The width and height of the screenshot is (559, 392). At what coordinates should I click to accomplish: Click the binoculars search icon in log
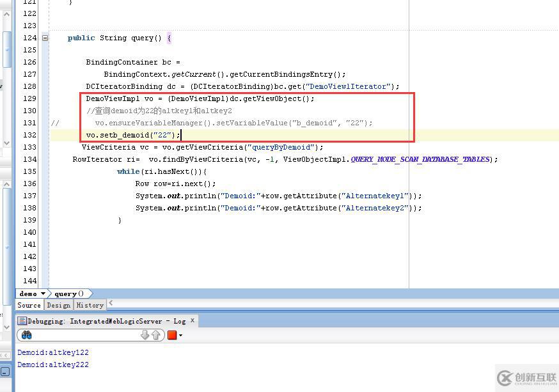(27, 335)
